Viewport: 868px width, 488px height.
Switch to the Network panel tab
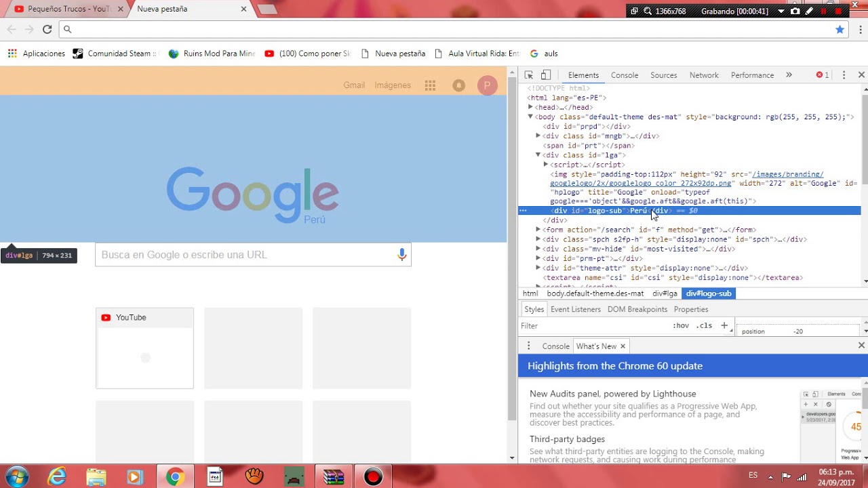(704, 75)
